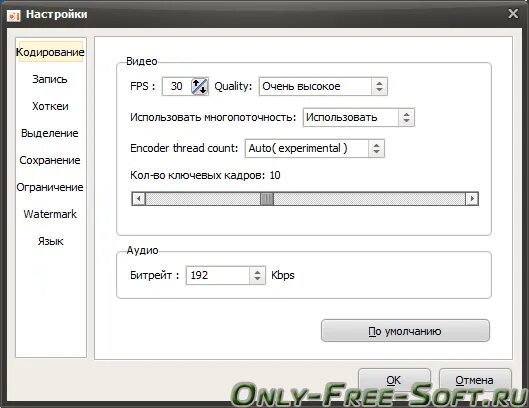Open the Язык language tab
Screen dimensions: 529x408
point(50,241)
